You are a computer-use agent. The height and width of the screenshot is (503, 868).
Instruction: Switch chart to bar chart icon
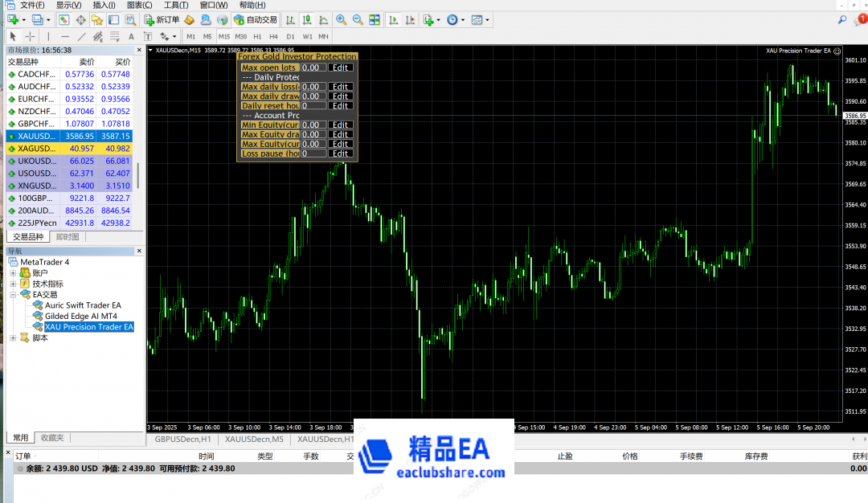[x=290, y=20]
